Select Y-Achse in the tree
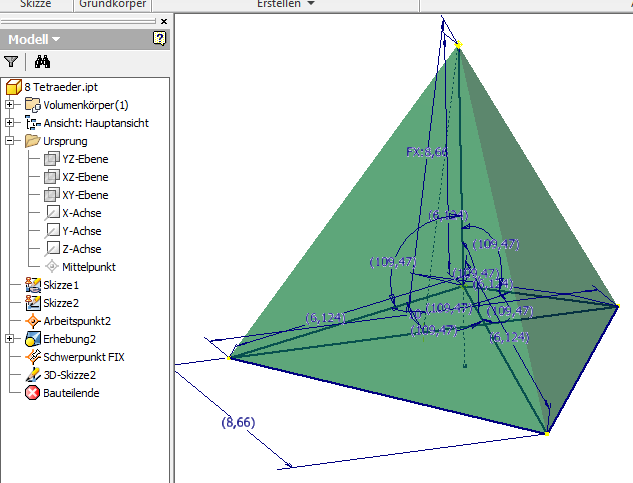This screenshot has height=483, width=633. point(82,231)
